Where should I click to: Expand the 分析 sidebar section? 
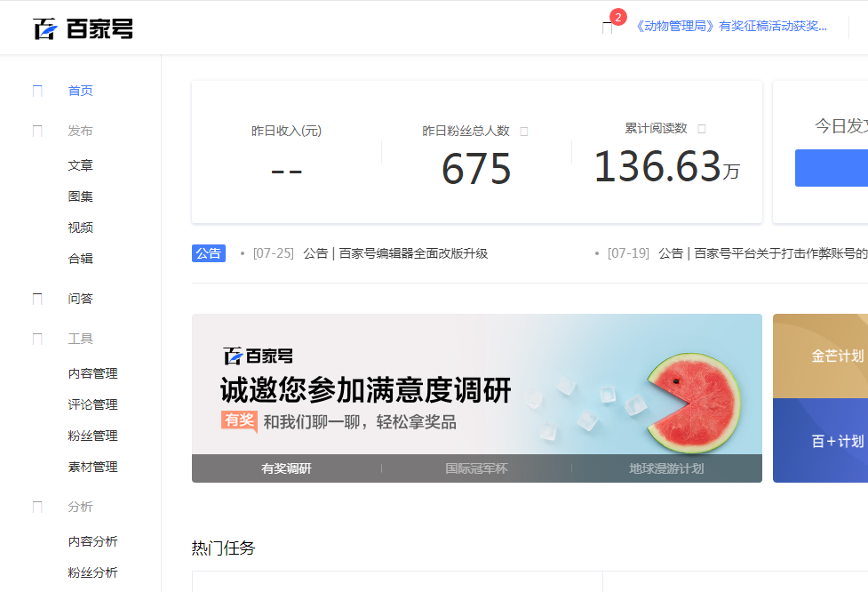click(80, 508)
